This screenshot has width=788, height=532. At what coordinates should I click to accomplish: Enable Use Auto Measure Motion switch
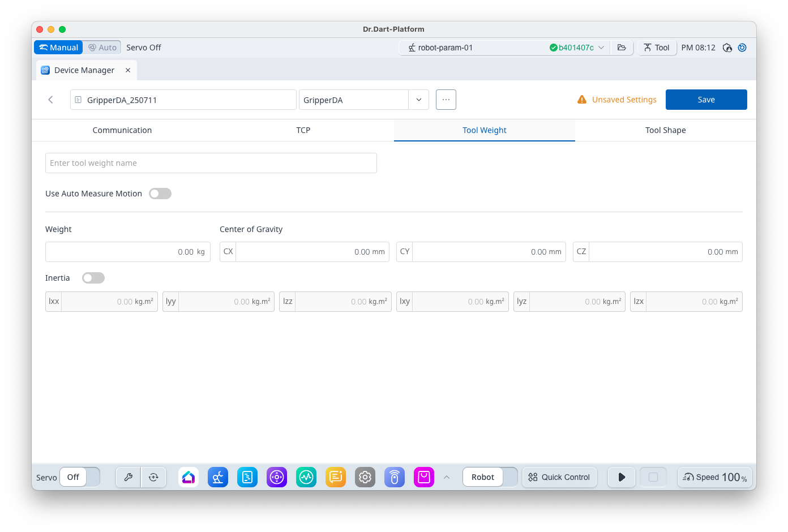[160, 194]
